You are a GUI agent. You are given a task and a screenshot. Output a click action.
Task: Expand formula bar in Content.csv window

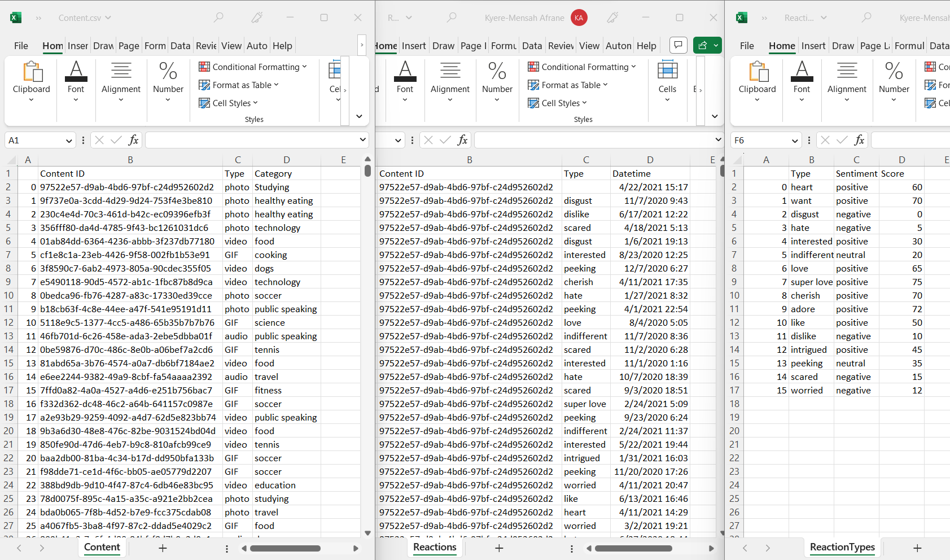pos(362,139)
